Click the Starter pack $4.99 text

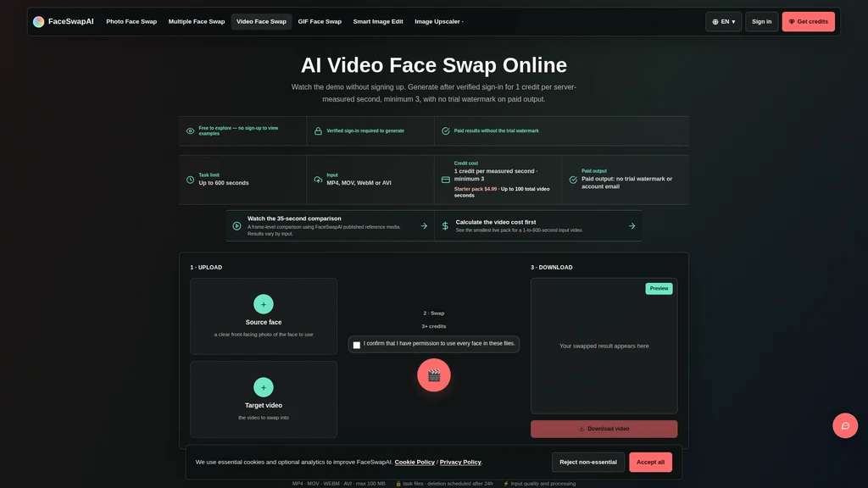click(x=476, y=189)
